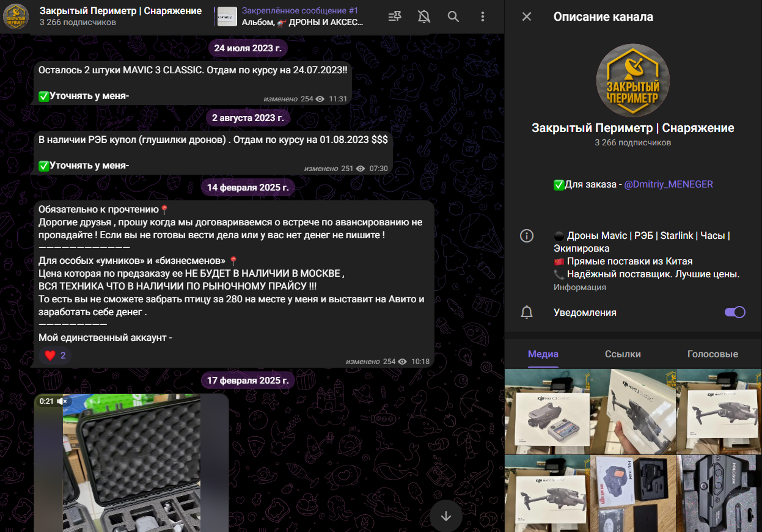Viewport: 762px width, 532px height.
Task: Click the 14 февраля 2025 г. date badge
Action: (248, 187)
